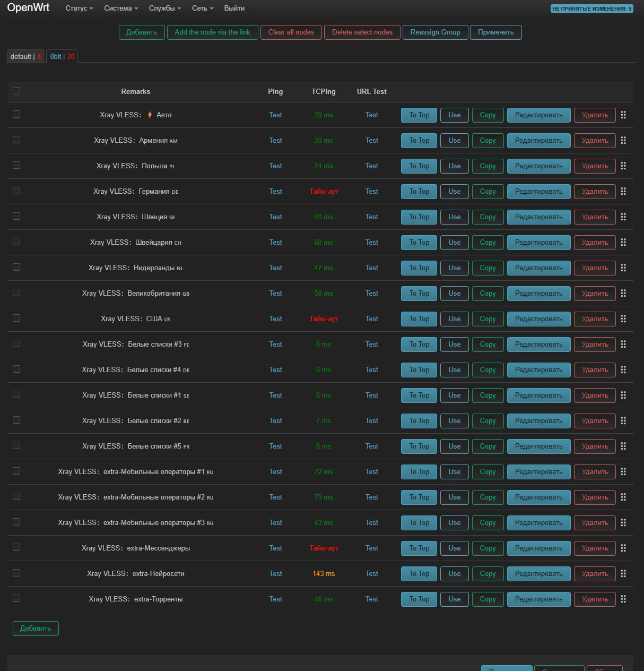
Task: Grab the drag handle for Мобильные операторы #2
Action: pyautogui.click(x=623, y=497)
